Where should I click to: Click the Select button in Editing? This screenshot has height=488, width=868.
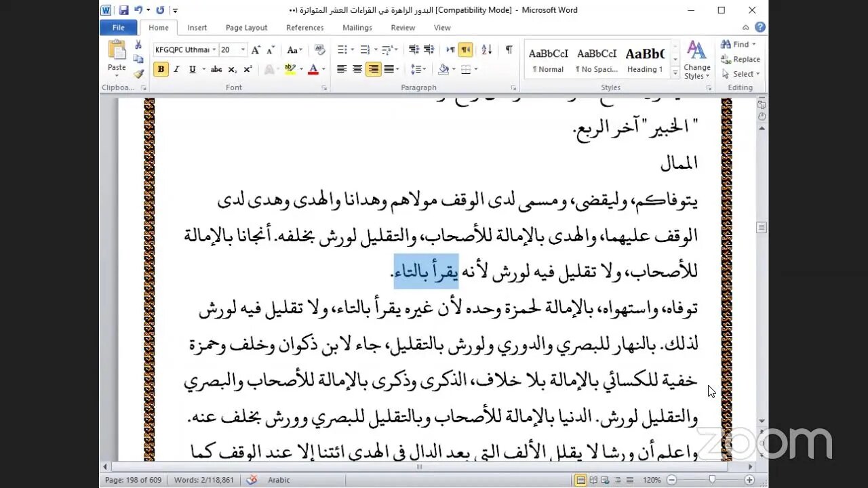coord(741,75)
